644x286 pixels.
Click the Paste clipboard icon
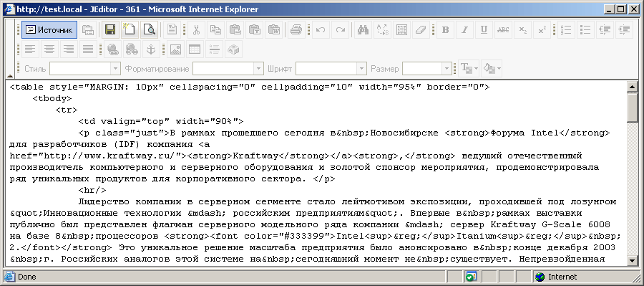click(x=235, y=30)
